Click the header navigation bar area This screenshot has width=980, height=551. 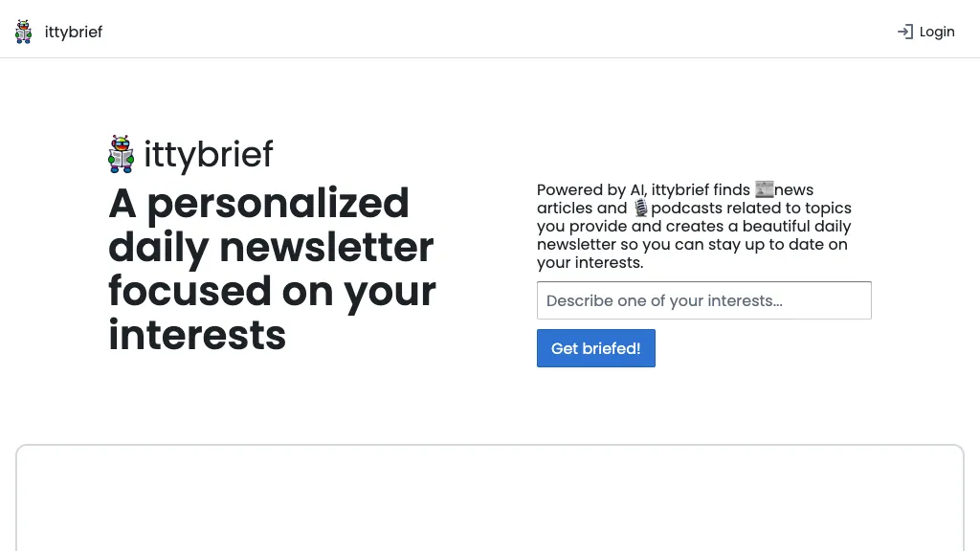[x=490, y=30]
